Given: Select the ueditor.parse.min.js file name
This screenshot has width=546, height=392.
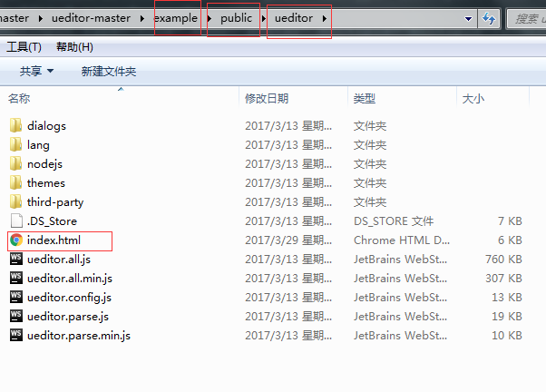Looking at the screenshot, I should 79,336.
